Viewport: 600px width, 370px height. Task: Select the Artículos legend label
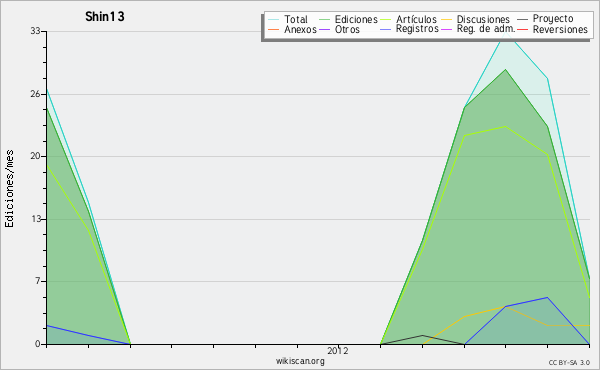(416, 19)
